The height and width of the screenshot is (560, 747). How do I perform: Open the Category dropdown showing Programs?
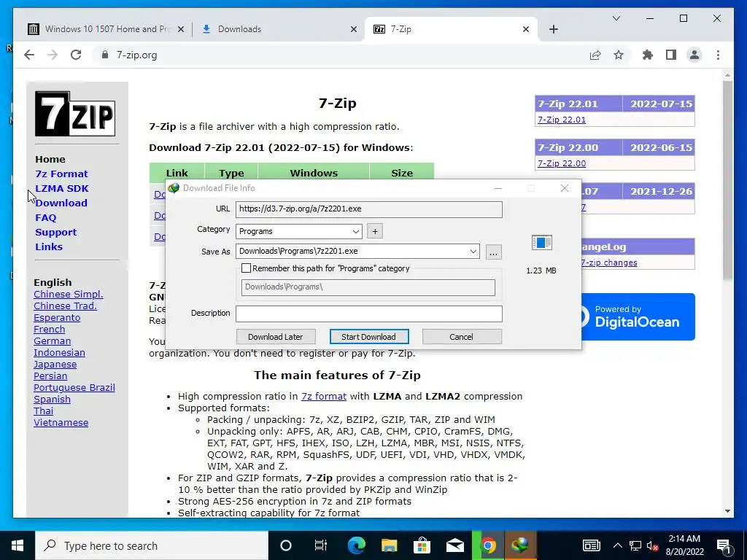pos(298,231)
